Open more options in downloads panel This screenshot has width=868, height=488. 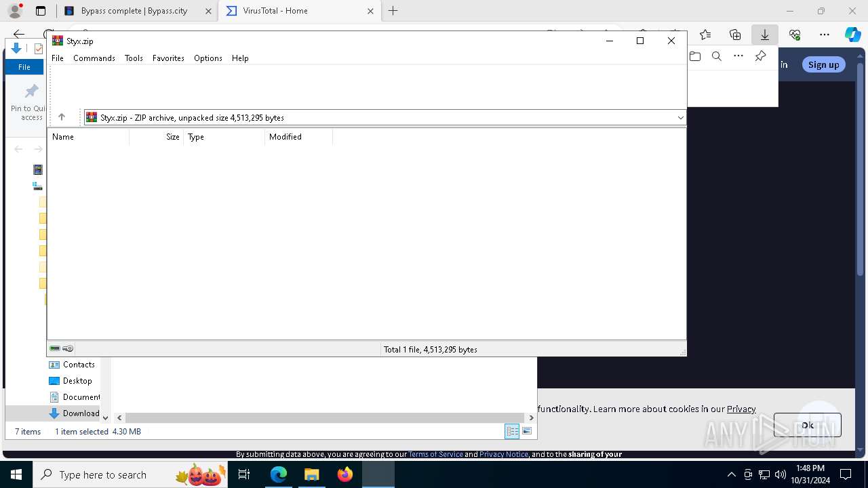tap(738, 56)
